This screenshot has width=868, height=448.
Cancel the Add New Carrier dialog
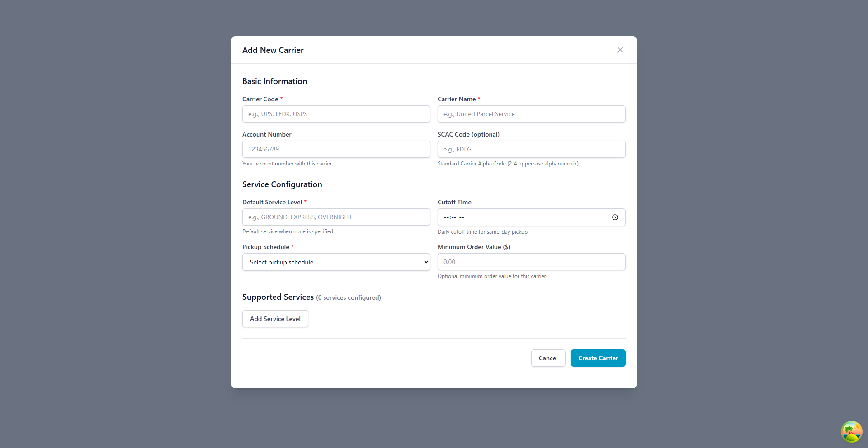548,358
